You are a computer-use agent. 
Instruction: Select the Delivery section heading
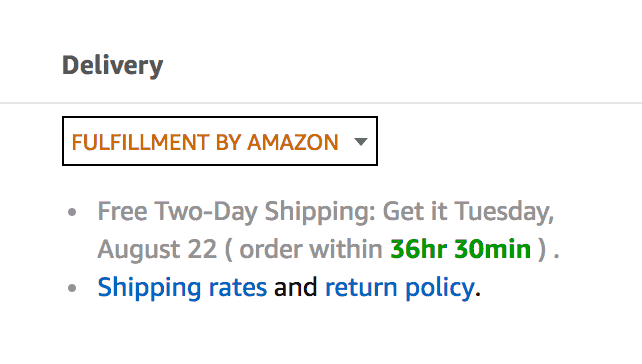pyautogui.click(x=113, y=66)
